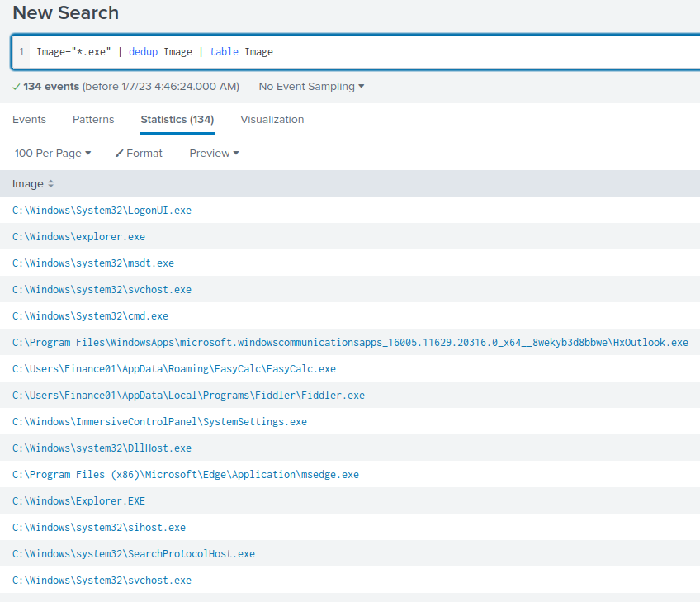The image size is (700, 602).
Task: Click the 134 events status text
Action: 51,86
